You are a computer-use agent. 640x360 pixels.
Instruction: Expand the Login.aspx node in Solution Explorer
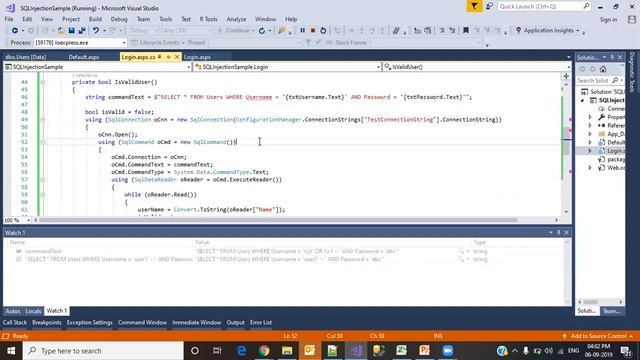point(590,151)
